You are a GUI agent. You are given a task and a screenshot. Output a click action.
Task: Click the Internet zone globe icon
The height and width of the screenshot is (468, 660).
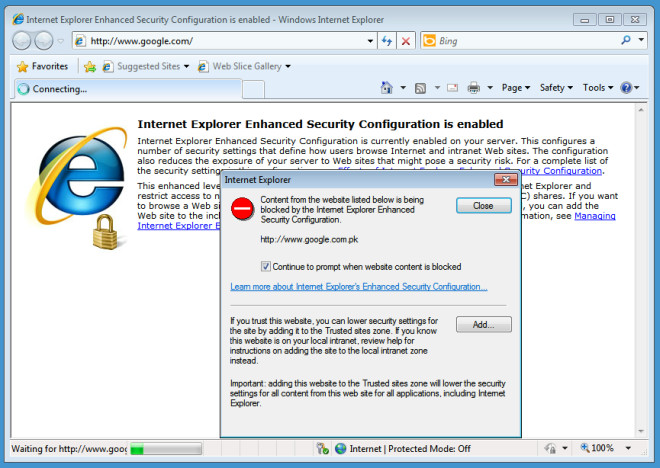pos(341,449)
